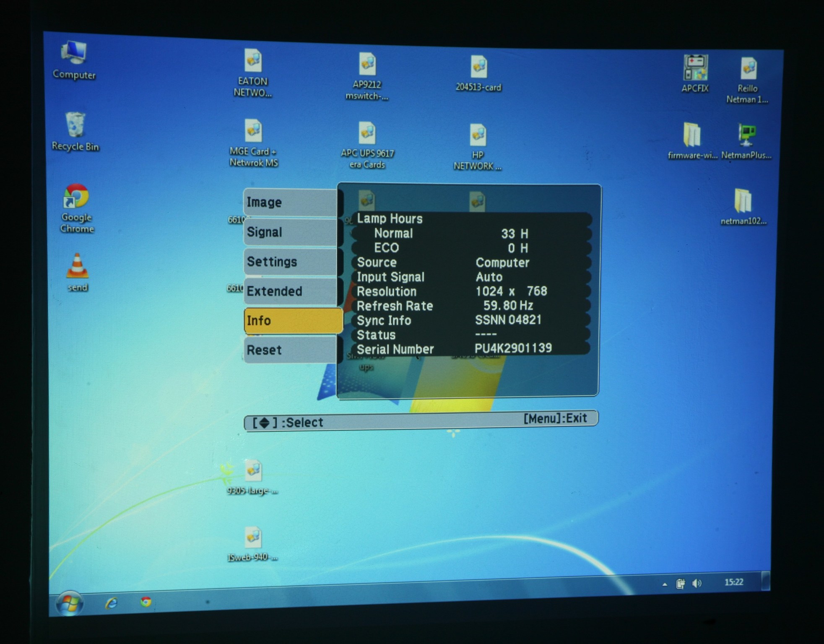Select the Signal menu in projector OSD
This screenshot has height=644, width=824.
[290, 232]
